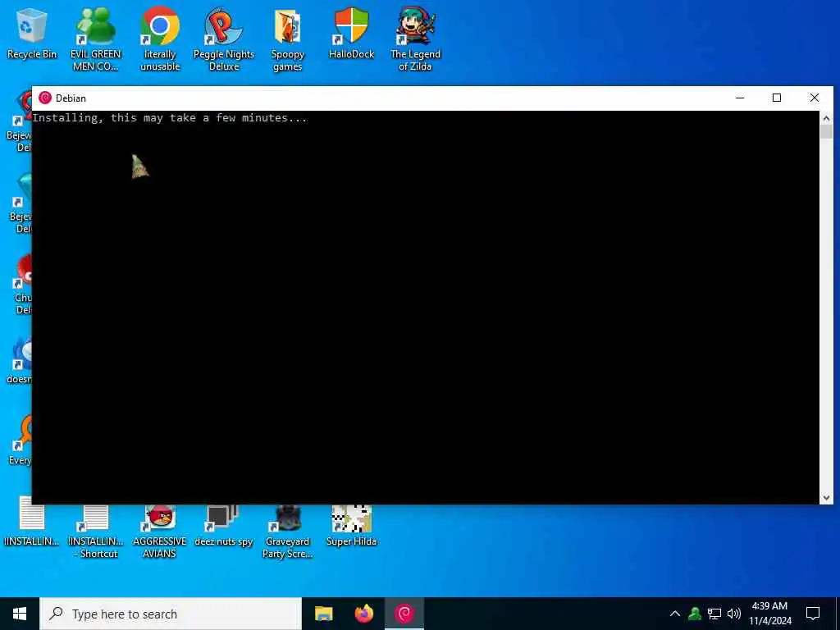Select the !INSTALLIN... - Shortcut icon
840x630 pixels.
click(95, 532)
